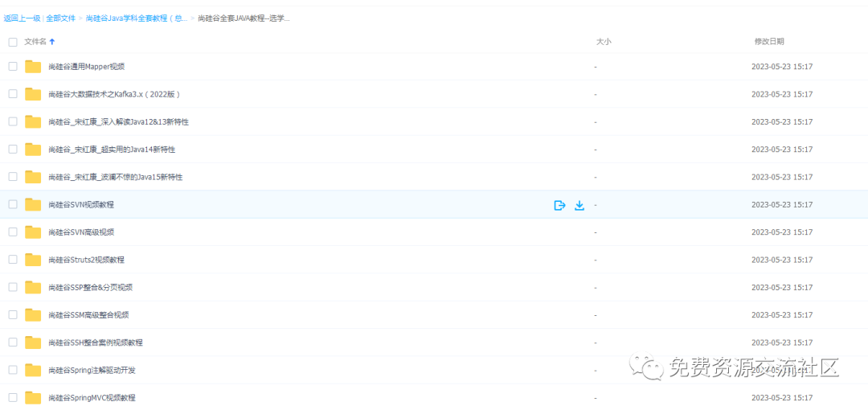Image resolution: width=868 pixels, height=406 pixels.
Task: Check the box for 尚硅谷SSH整合案例视频教程
Action: (x=13, y=342)
